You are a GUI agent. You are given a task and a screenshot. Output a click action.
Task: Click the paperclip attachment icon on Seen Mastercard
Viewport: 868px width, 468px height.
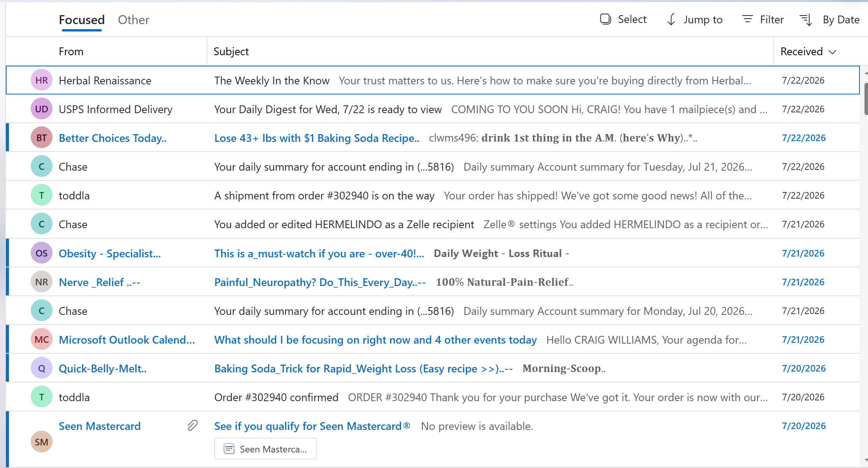tap(192, 426)
